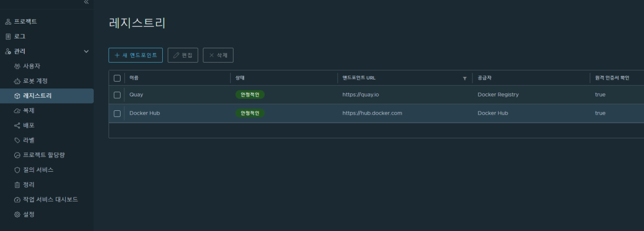Click the labels tag icon
Viewport: 644px width, 231px height.
tap(17, 140)
